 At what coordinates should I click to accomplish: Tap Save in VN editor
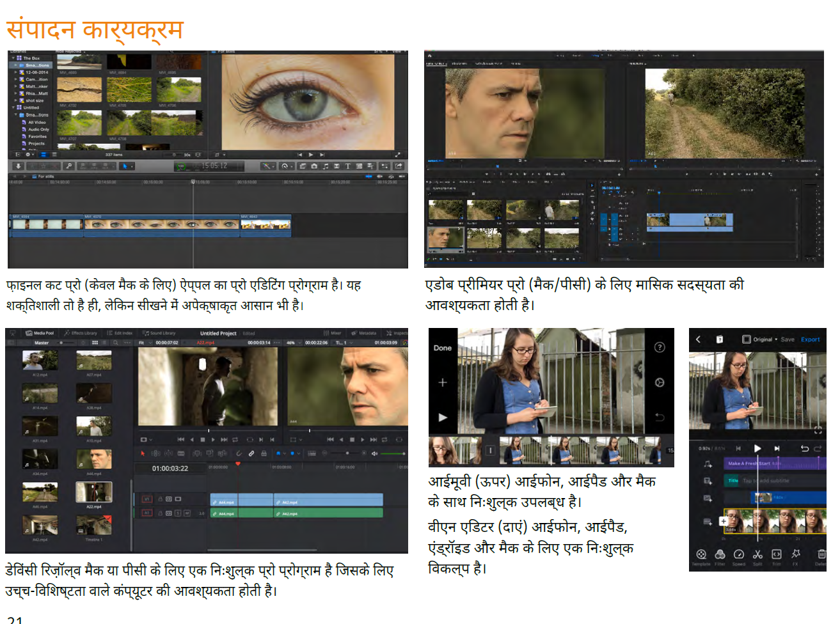coord(788,339)
